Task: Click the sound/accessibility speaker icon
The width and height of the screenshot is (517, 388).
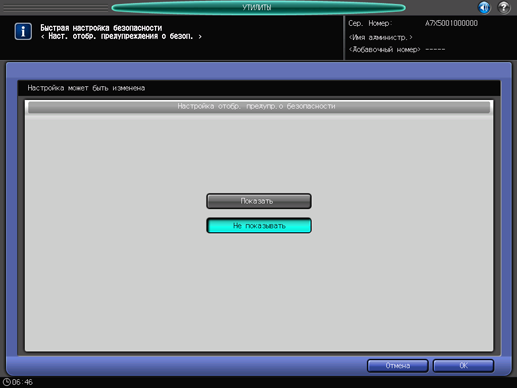Action: point(484,7)
